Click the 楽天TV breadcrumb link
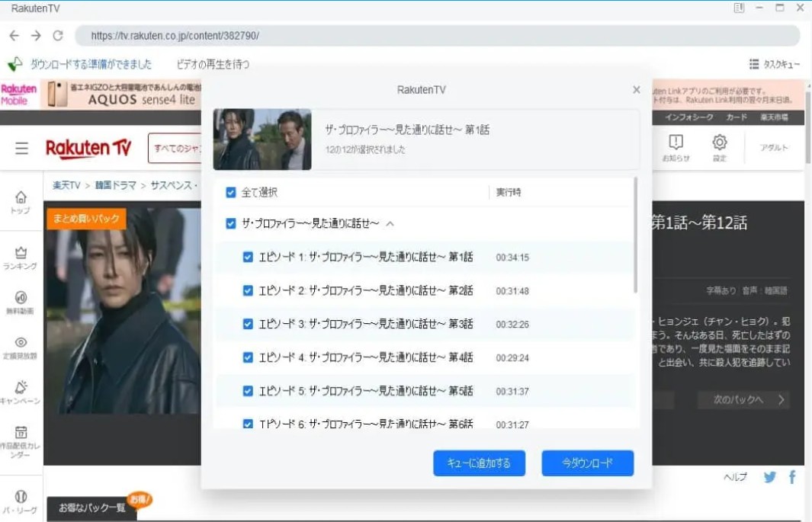812x522 pixels. pyautogui.click(x=66, y=185)
